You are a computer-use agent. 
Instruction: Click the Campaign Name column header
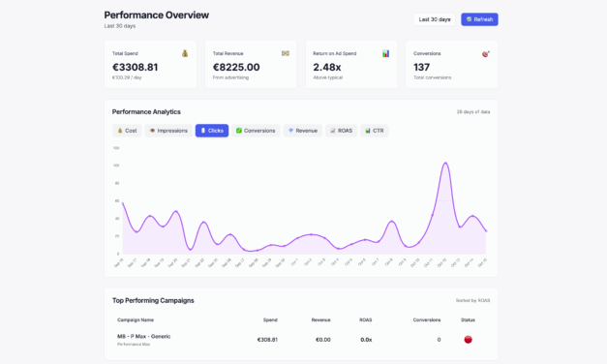coord(136,319)
